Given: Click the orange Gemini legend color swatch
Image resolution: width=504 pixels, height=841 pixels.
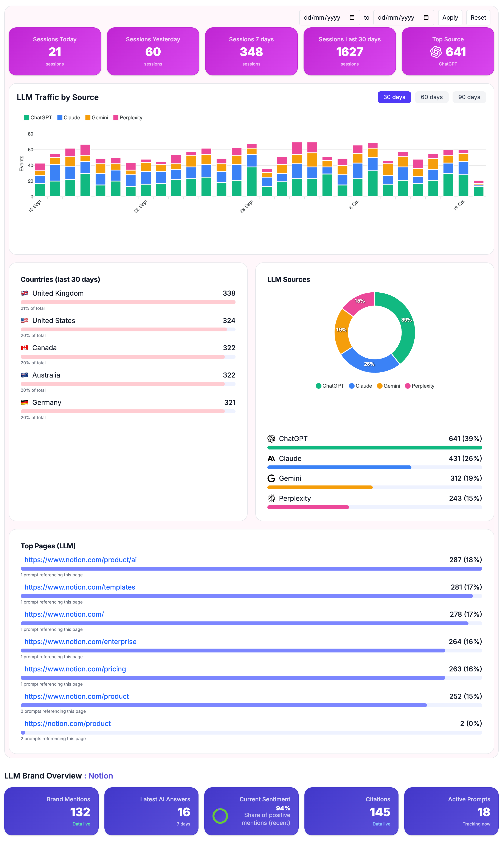Looking at the screenshot, I should coord(88,118).
